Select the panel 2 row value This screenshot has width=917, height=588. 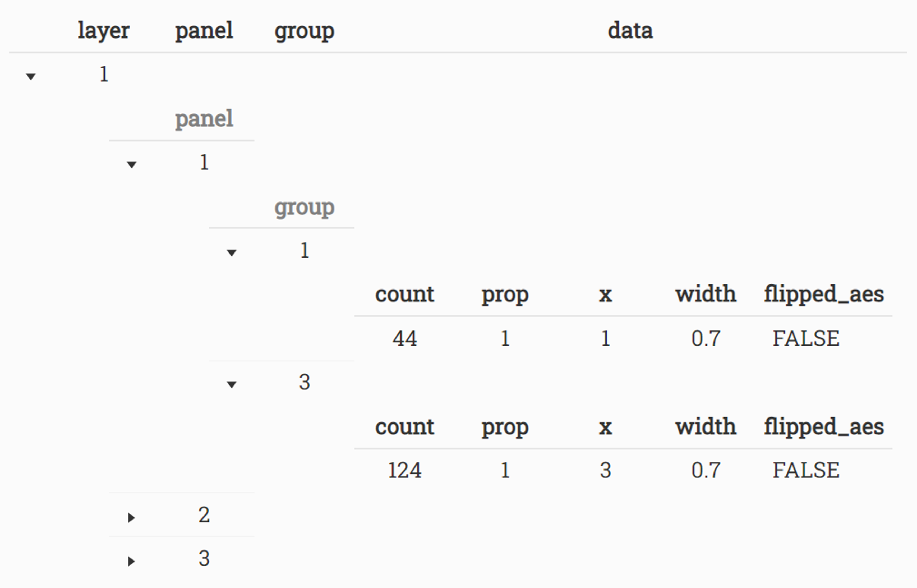[x=204, y=515]
